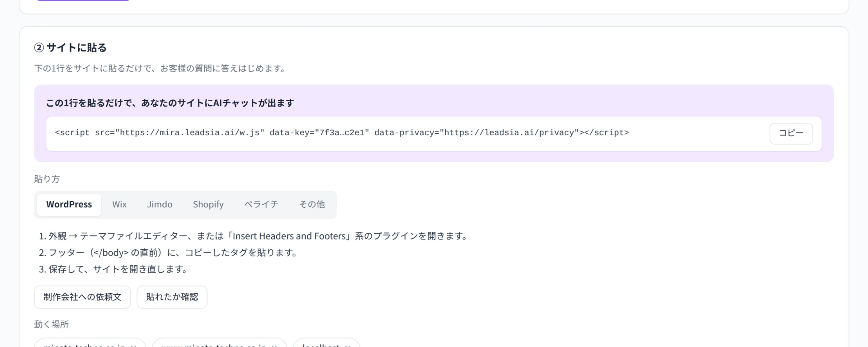Switch to the その他 tab
The height and width of the screenshot is (347, 868).
coord(312,205)
